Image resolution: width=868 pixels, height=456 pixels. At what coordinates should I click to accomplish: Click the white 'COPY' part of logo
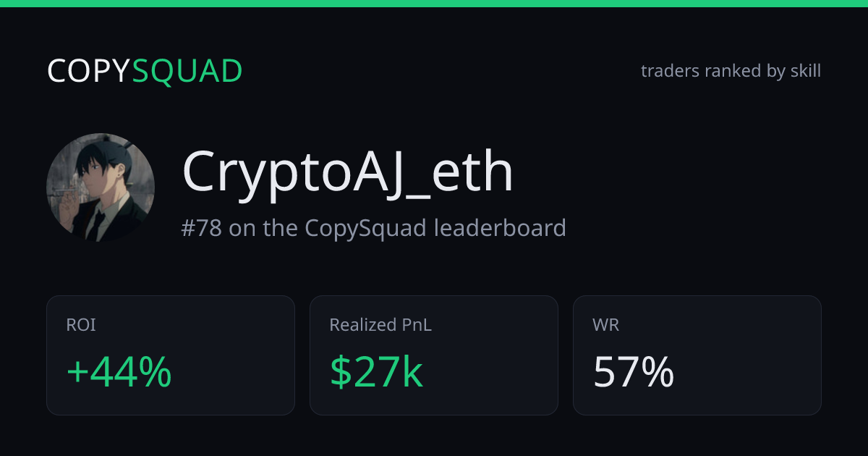click(x=89, y=71)
